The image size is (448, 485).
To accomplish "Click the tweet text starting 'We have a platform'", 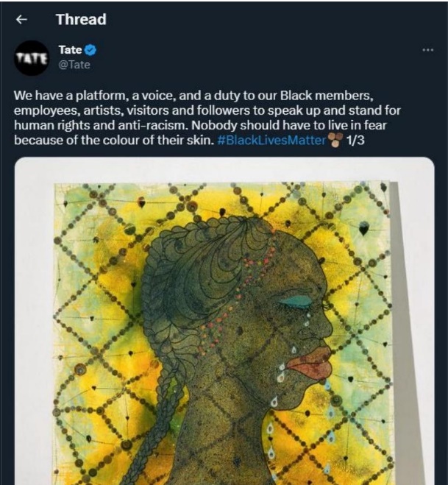I will click(207, 118).
